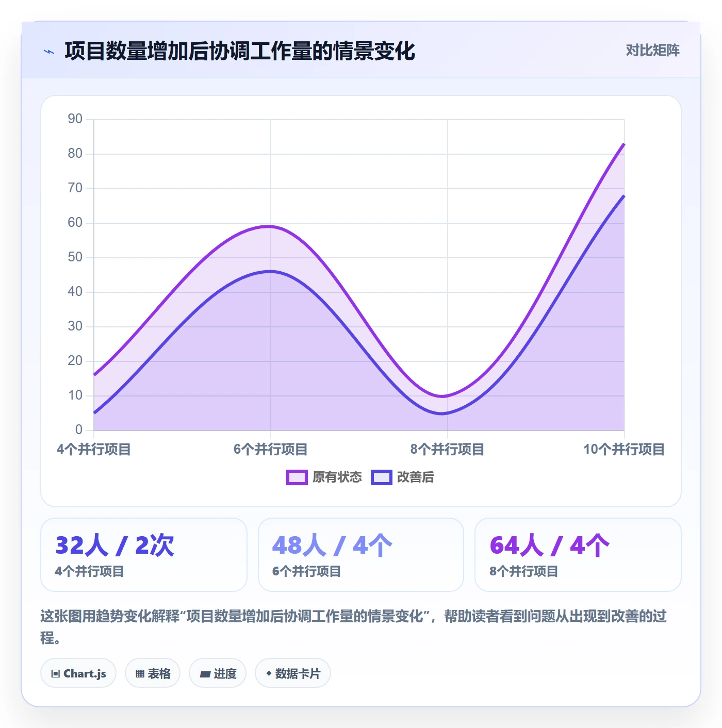
Task: Click the blue line peak at 6个并行项目
Action: [271, 271]
